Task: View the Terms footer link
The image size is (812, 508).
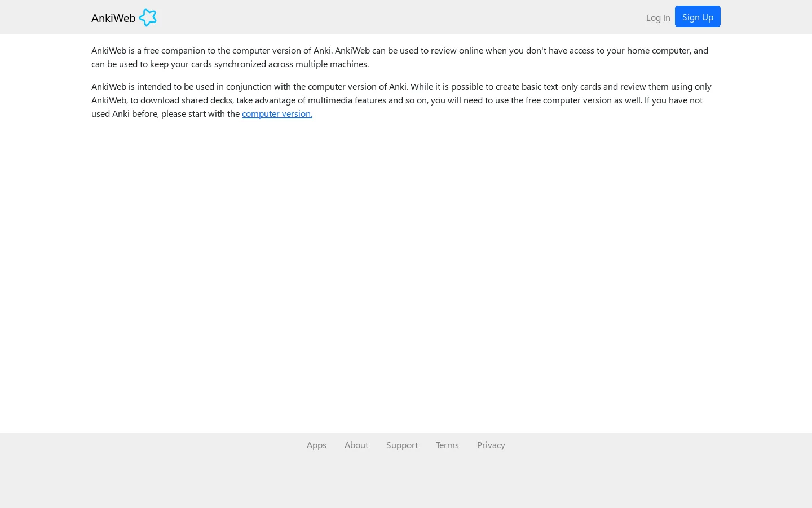Action: click(447, 445)
